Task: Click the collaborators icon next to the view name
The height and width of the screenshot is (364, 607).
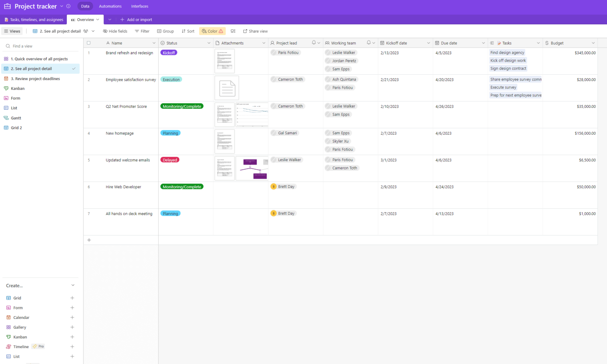Action: (87, 31)
